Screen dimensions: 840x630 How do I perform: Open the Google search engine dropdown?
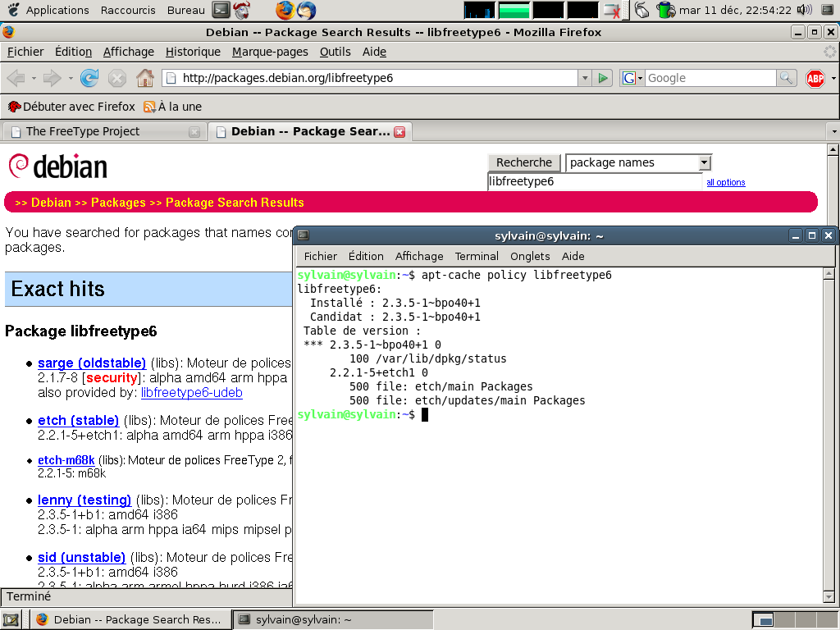[x=632, y=78]
